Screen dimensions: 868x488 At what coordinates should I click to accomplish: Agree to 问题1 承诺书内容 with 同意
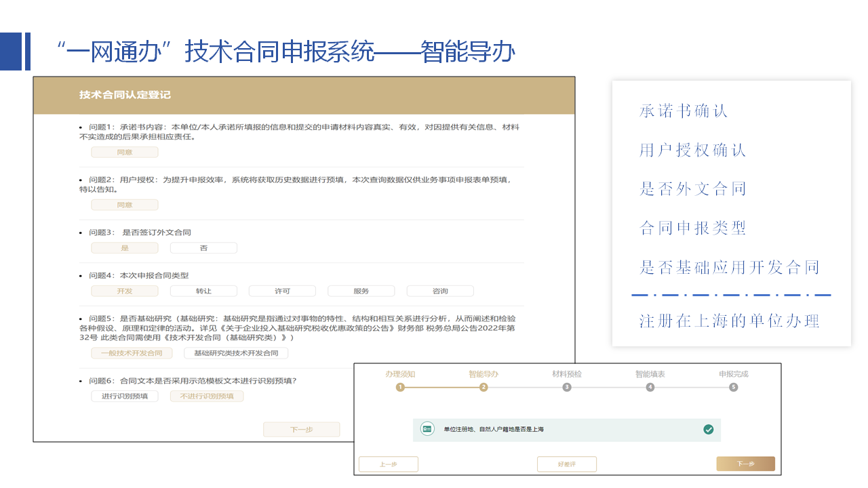[125, 152]
